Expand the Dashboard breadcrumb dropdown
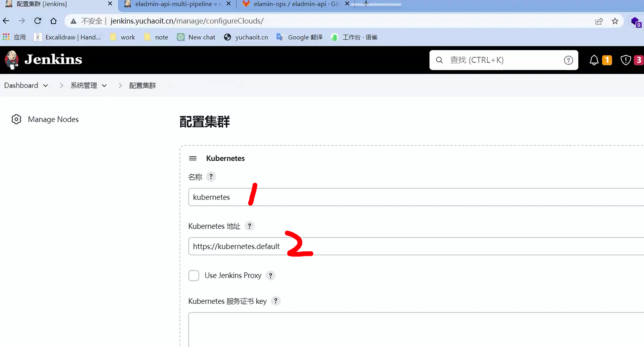644x347 pixels. (x=46, y=86)
